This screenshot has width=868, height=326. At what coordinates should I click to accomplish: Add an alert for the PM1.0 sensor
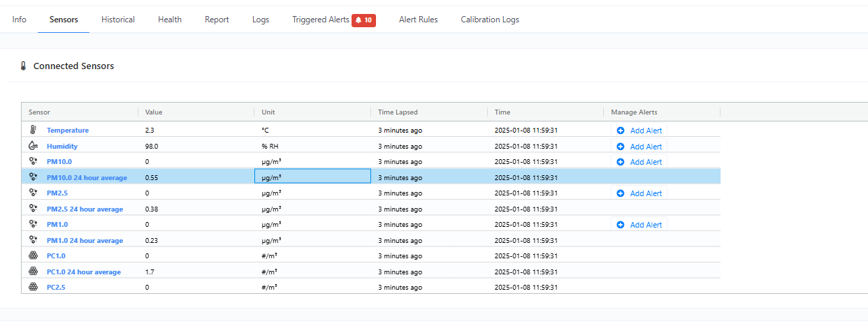pos(639,225)
